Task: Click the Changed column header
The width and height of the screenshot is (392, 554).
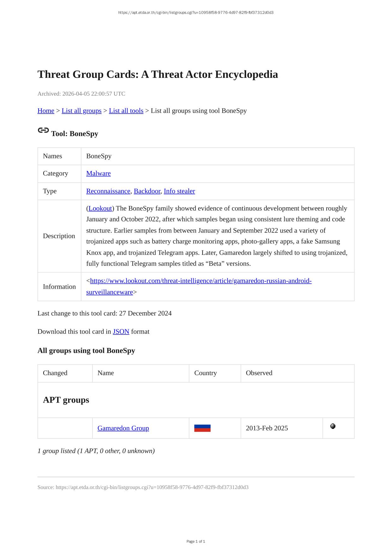Action: (55, 373)
